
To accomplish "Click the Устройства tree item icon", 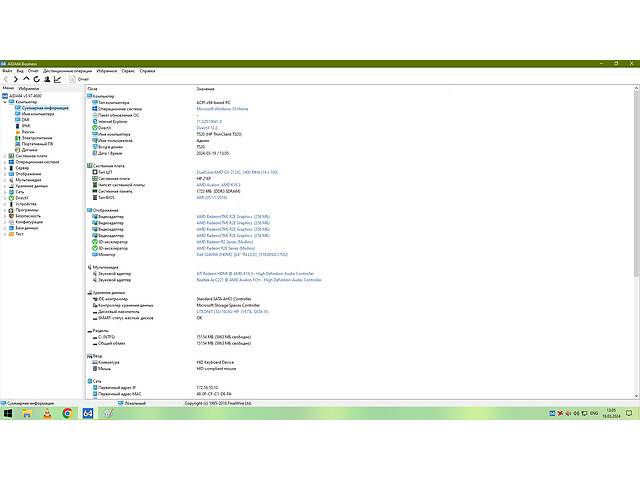I will pyautogui.click(x=11, y=204).
